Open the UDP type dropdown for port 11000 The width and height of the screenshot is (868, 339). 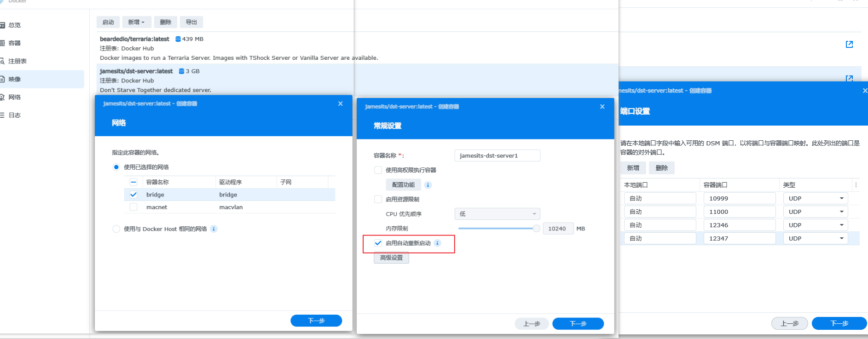tap(816, 212)
